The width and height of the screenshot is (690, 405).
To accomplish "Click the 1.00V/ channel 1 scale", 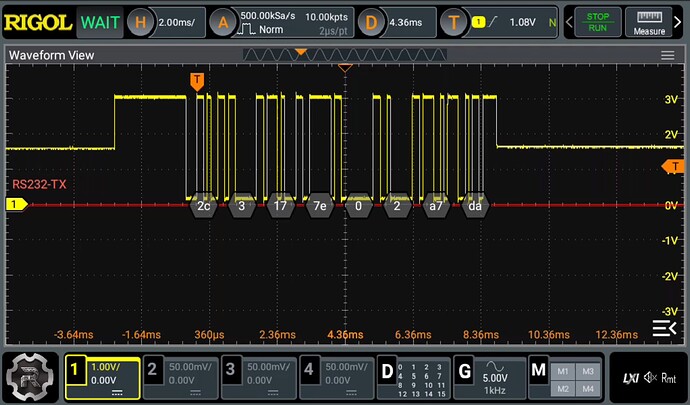I will point(106,367).
